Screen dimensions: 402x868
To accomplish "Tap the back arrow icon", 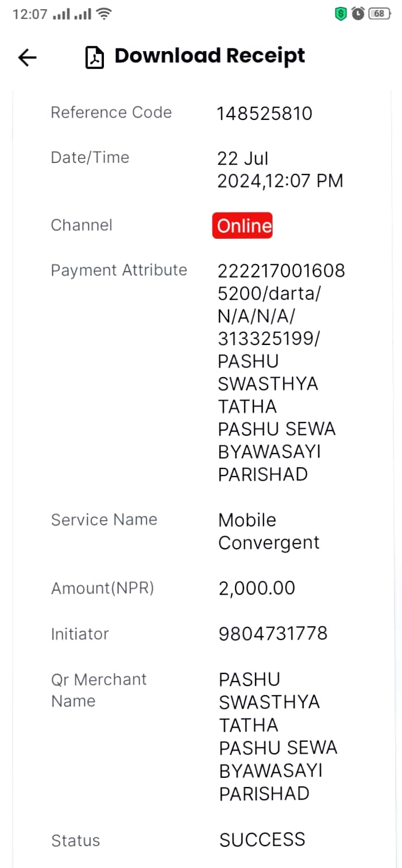I will click(x=27, y=57).
